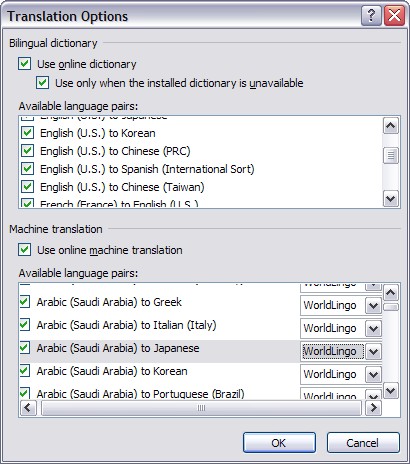This screenshot has height=464, width=410.
Task: Select the Arabic (Saudi Arabia) to Greek text
Action: tap(109, 302)
